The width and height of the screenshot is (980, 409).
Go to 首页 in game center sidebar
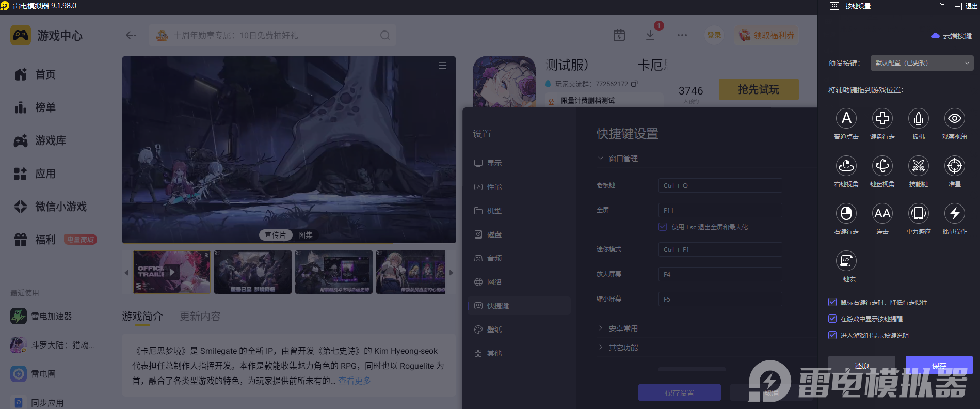[35, 74]
